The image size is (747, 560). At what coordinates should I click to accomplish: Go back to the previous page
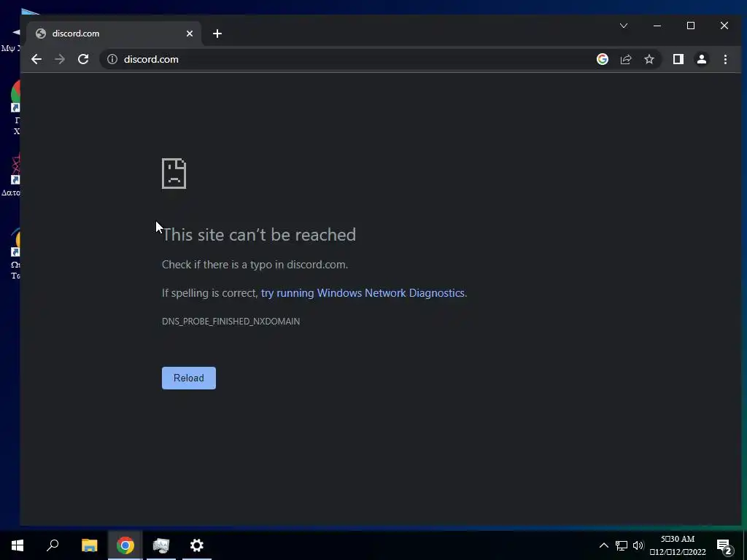(x=36, y=59)
